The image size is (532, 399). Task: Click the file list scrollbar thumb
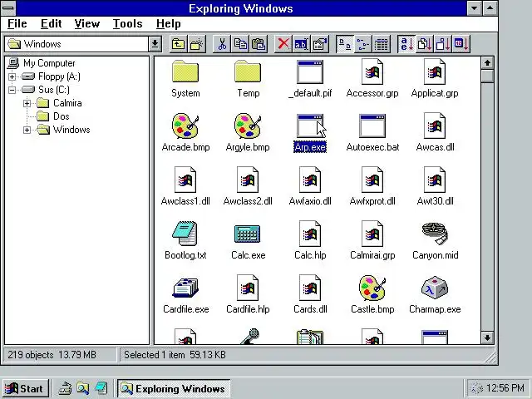487,76
